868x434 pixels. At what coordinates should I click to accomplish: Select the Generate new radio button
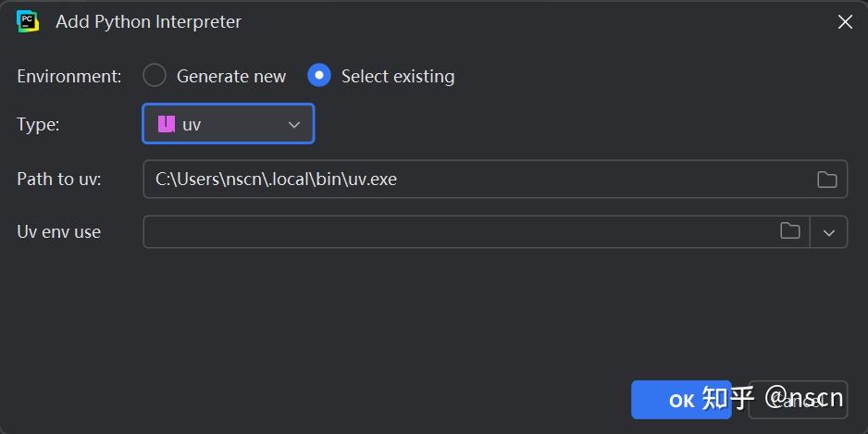(x=155, y=76)
